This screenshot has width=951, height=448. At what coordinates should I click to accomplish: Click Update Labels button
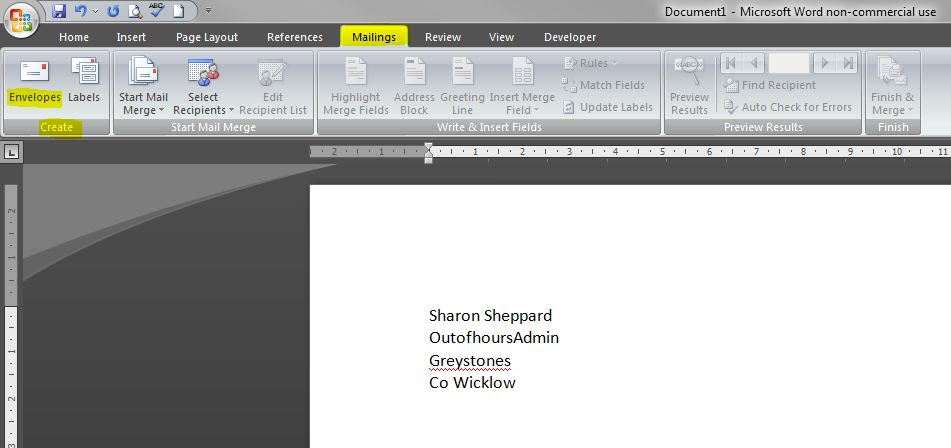click(x=608, y=107)
